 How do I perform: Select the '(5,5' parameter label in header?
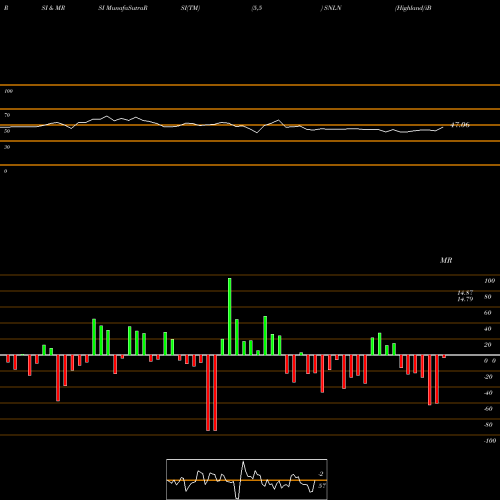point(257,8)
